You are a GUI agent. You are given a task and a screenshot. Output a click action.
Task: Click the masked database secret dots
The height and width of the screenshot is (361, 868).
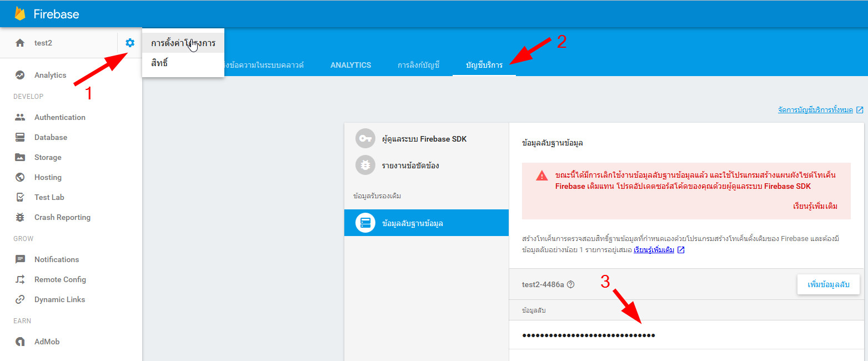point(589,335)
